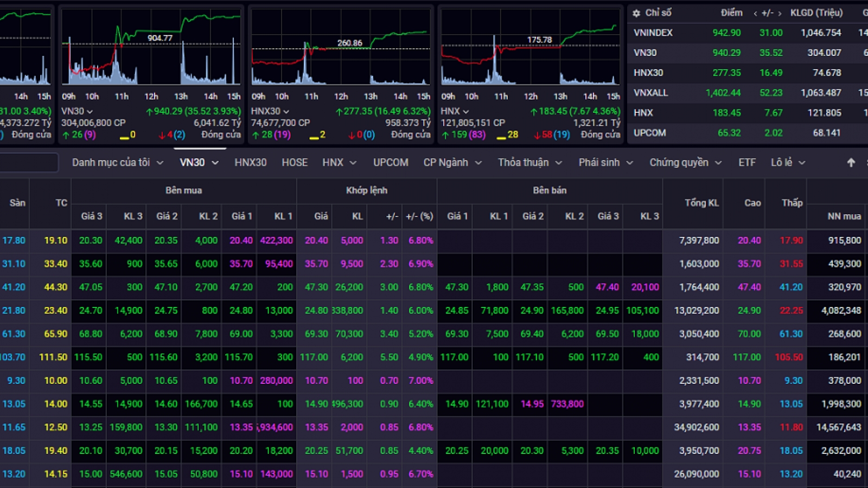
Task: Click matched price 117.00 in Khớp lệnh
Action: pyautogui.click(x=314, y=357)
